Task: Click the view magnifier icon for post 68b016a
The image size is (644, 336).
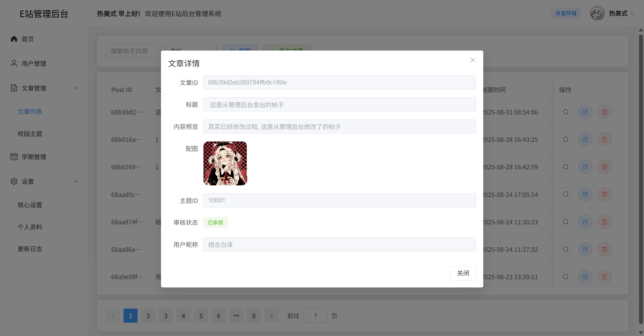Action: [x=566, y=139]
